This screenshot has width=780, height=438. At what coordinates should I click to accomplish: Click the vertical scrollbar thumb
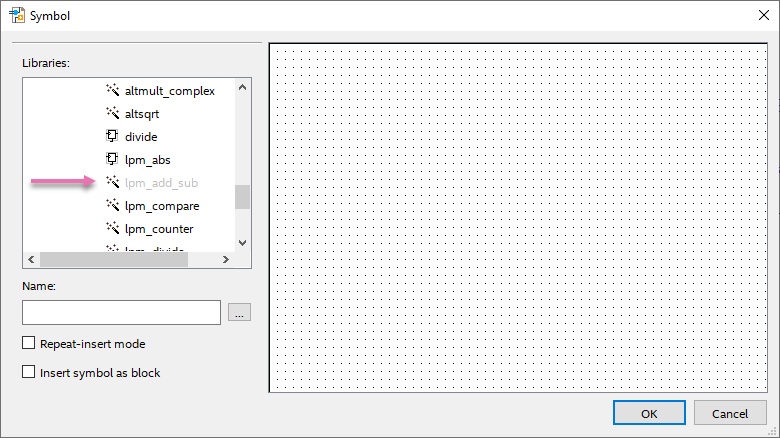click(242, 197)
